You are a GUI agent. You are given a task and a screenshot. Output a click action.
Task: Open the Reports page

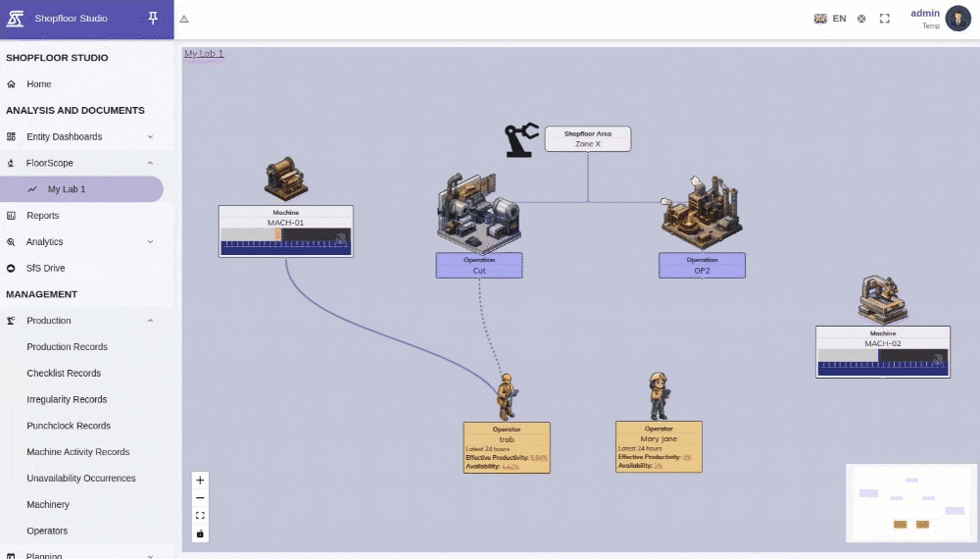tap(43, 216)
